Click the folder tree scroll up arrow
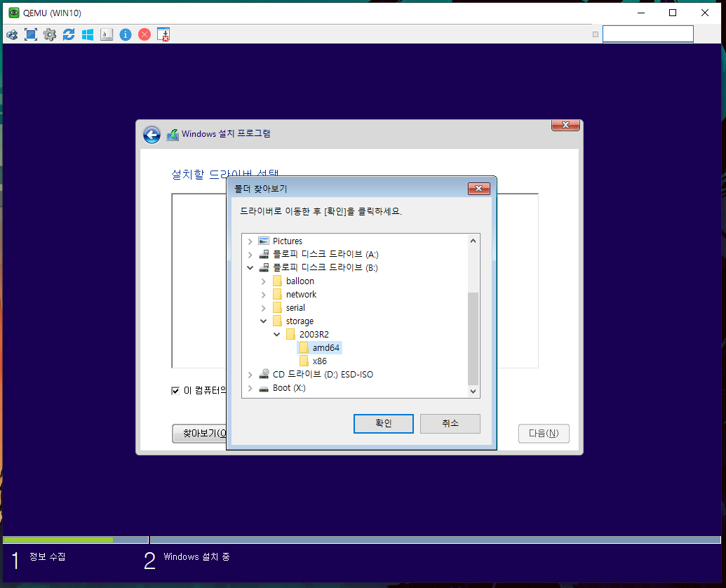The image size is (726, 588). pos(473,241)
